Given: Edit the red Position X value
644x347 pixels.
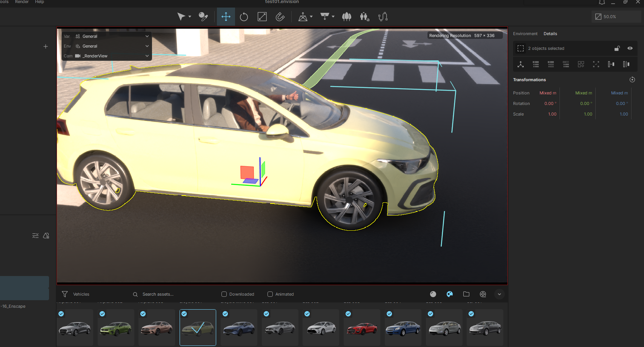Looking at the screenshot, I should (x=548, y=93).
